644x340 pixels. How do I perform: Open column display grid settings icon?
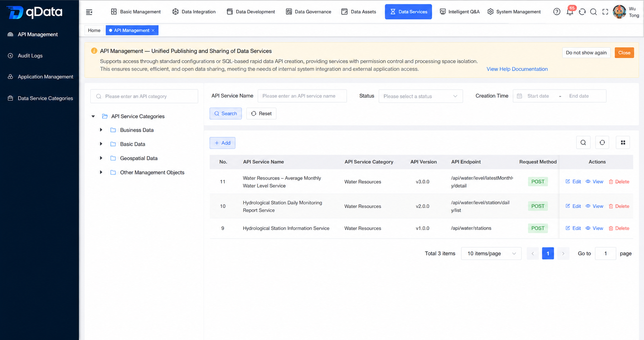[623, 143]
